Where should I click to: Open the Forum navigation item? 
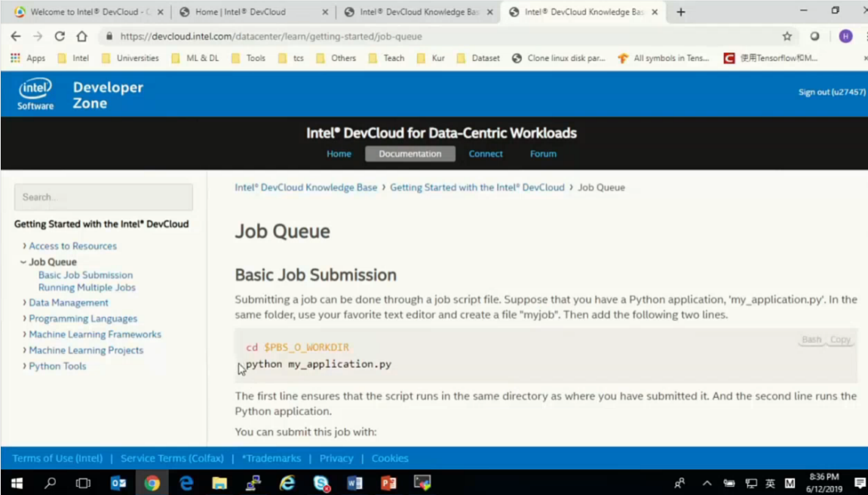coord(543,154)
